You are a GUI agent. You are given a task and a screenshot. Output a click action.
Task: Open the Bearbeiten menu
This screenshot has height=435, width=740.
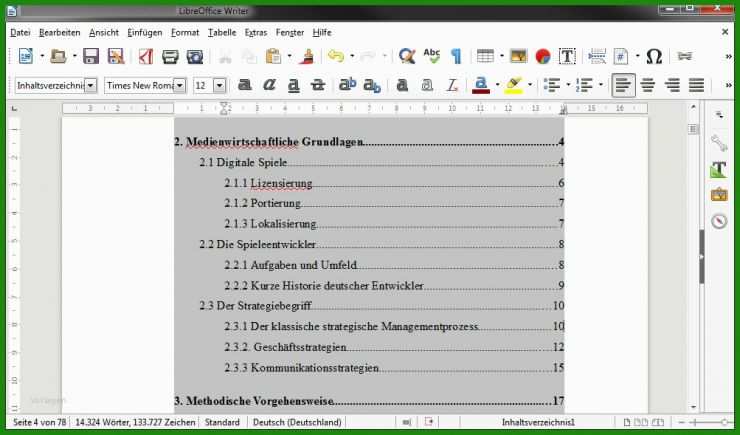(x=59, y=33)
